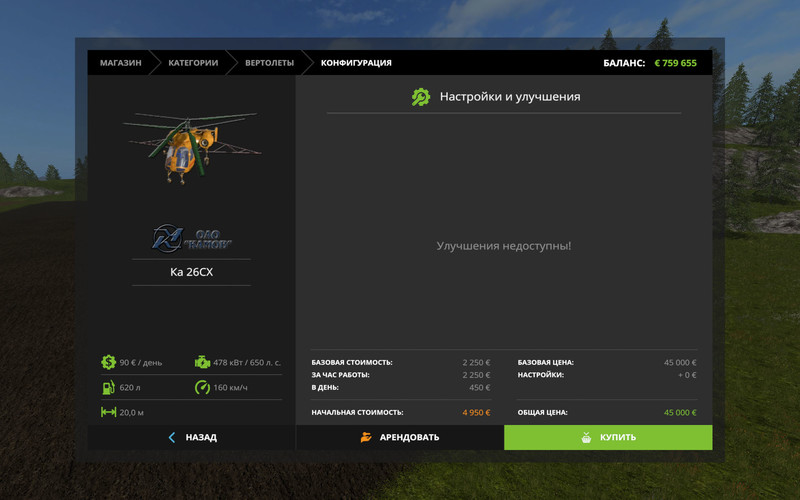Click the orange 4 950 € initial cost

tap(475, 412)
